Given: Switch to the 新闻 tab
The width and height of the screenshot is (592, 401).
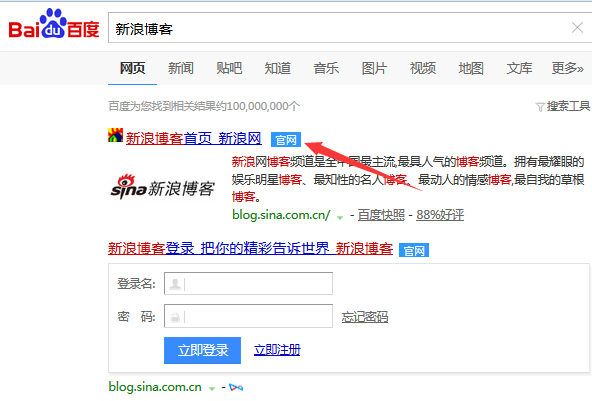Looking at the screenshot, I should pyautogui.click(x=181, y=68).
